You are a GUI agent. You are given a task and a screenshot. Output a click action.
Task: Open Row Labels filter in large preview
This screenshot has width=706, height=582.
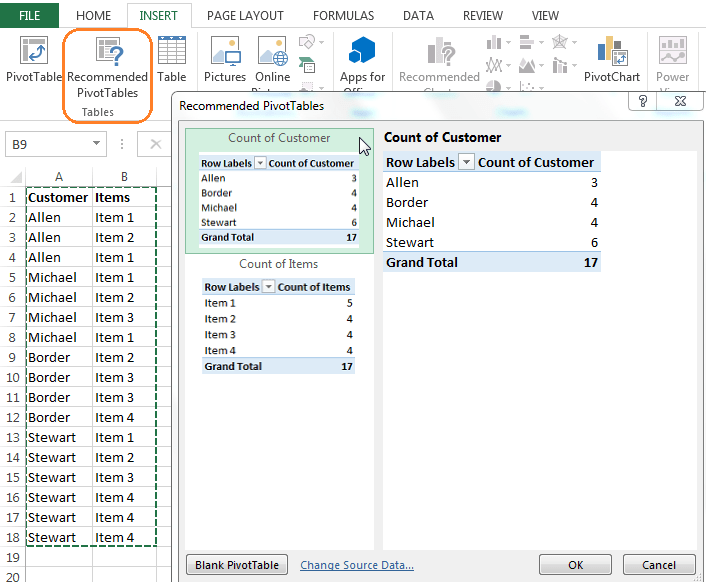pyautogui.click(x=466, y=162)
